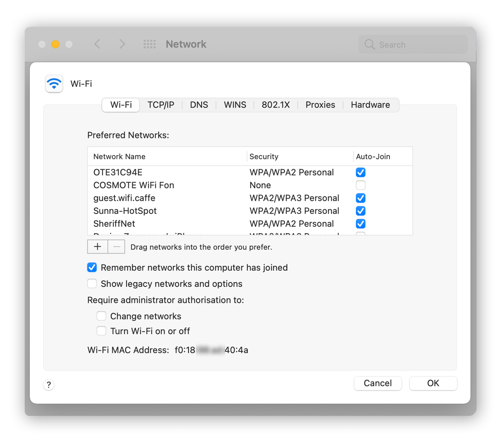Click the minus button to remove network
This screenshot has width=504, height=448.
coord(116,247)
